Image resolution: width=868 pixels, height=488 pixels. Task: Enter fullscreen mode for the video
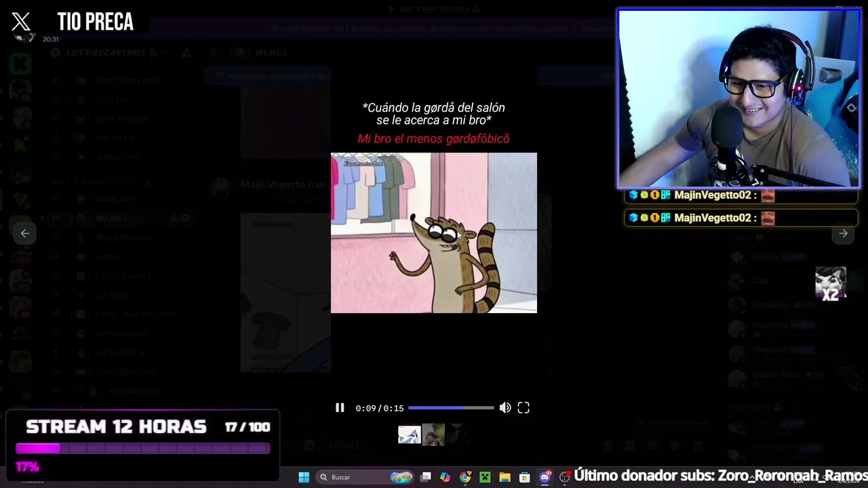[x=524, y=408]
